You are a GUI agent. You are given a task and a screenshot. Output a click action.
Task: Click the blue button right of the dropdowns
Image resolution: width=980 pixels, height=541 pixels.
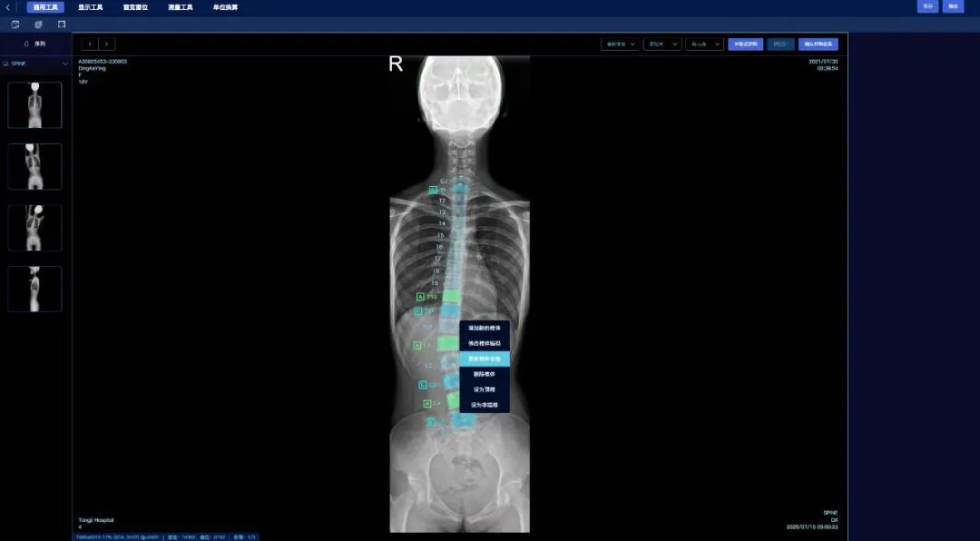click(x=746, y=44)
